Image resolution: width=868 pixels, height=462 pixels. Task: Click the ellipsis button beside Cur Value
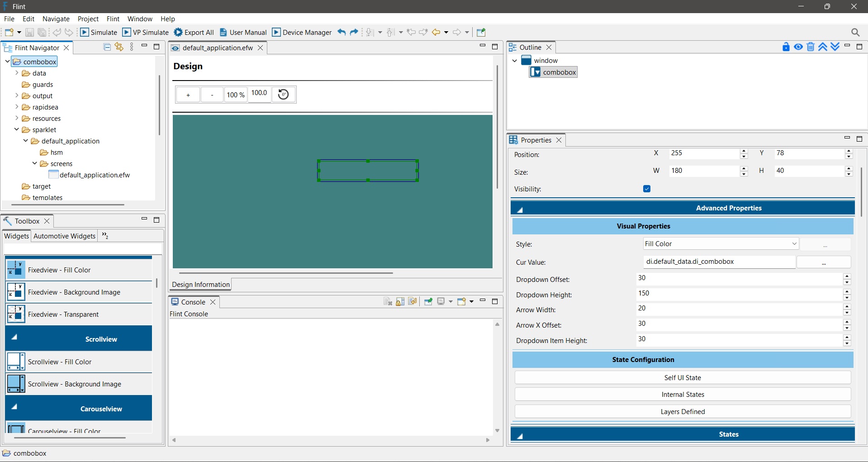click(x=824, y=262)
